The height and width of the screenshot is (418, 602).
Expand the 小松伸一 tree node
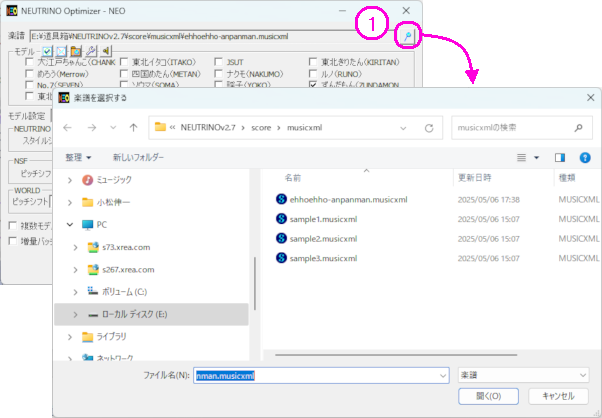pyautogui.click(x=70, y=202)
